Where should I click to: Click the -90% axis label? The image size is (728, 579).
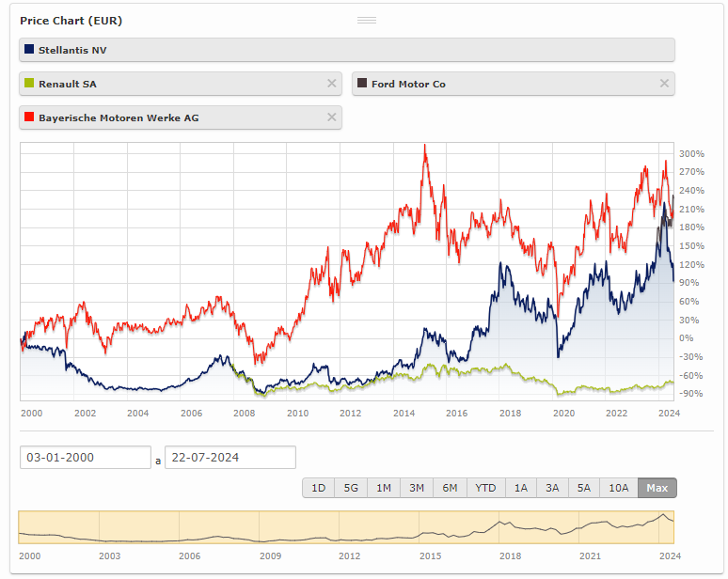pos(691,394)
